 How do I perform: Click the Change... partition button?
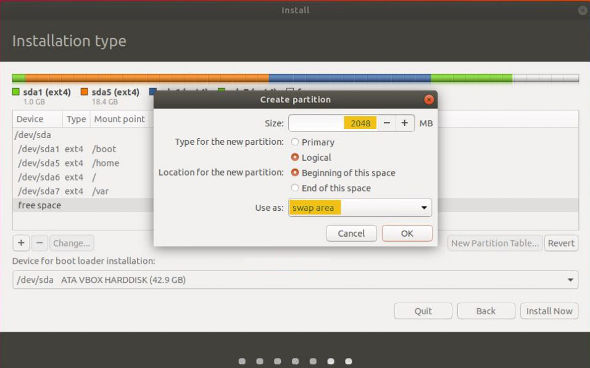pyautogui.click(x=71, y=243)
